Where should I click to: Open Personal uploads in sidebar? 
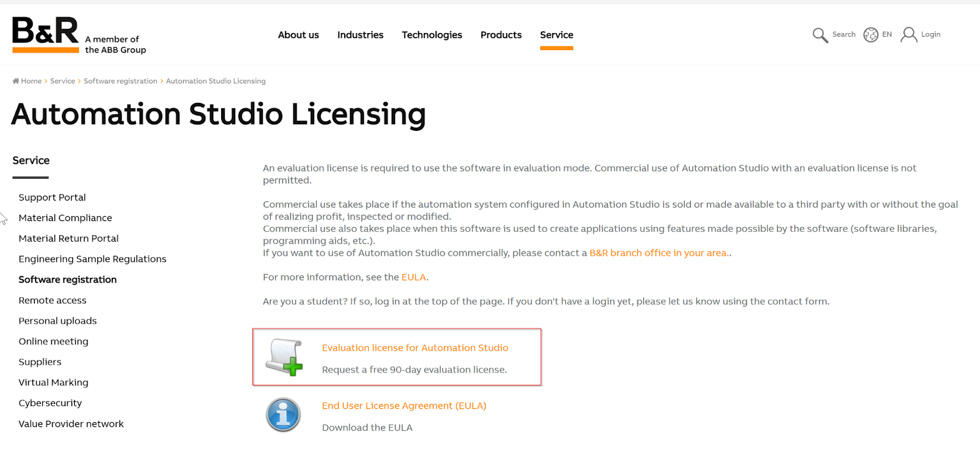[58, 321]
